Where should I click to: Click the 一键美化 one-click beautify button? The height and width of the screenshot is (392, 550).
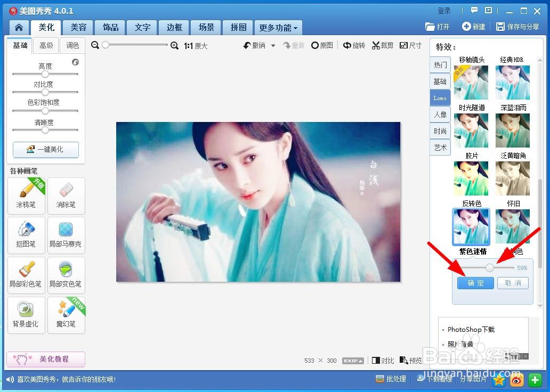click(x=46, y=149)
